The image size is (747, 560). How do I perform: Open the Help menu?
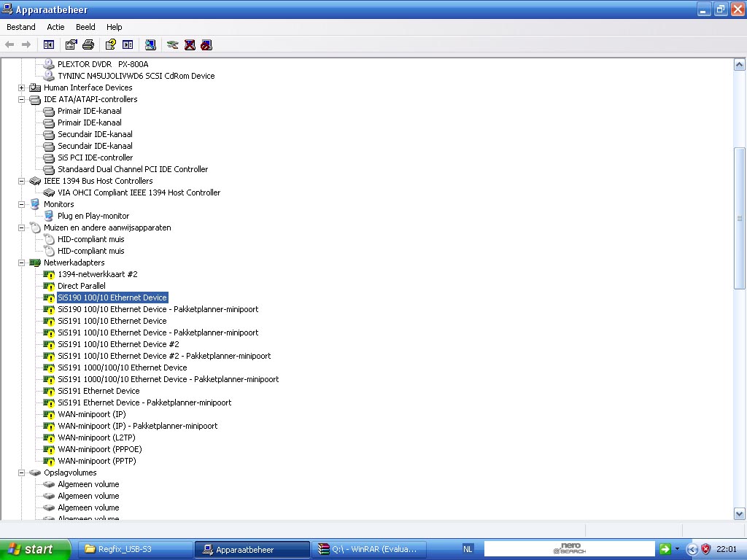pos(115,27)
